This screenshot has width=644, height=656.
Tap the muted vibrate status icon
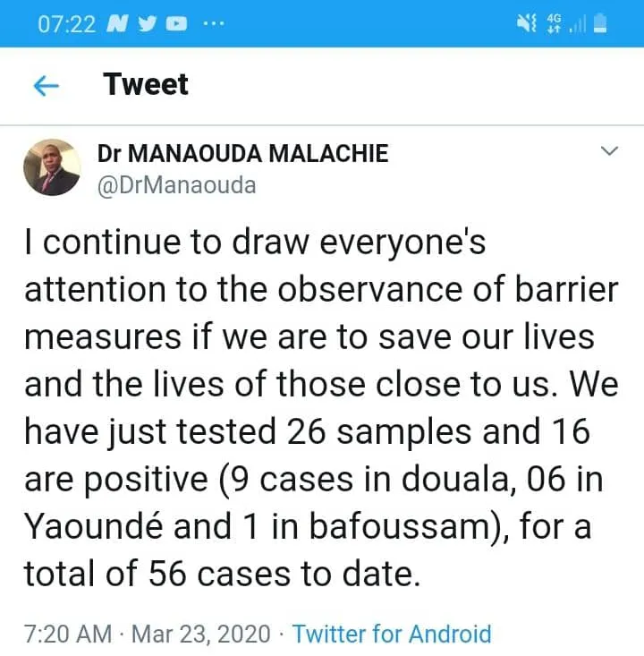(526, 23)
